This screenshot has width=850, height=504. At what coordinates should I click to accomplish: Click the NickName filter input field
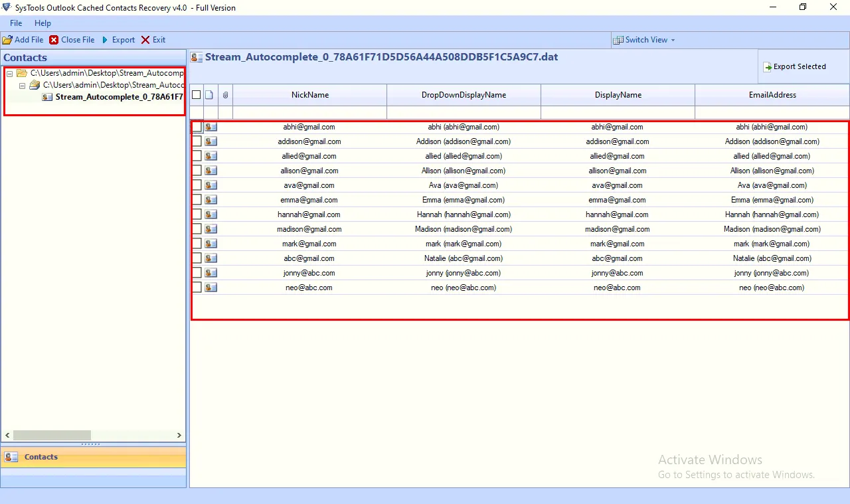310,113
